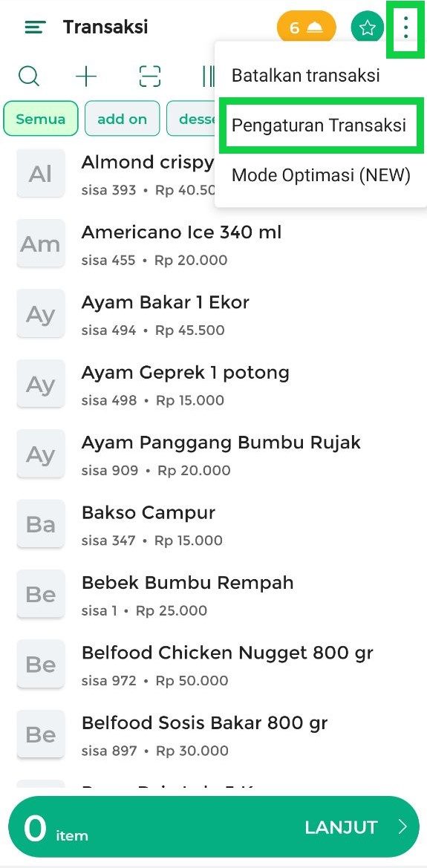Choose Bakso Campur from product list
Image resolution: width=427 pixels, height=868 pixels.
point(213,524)
